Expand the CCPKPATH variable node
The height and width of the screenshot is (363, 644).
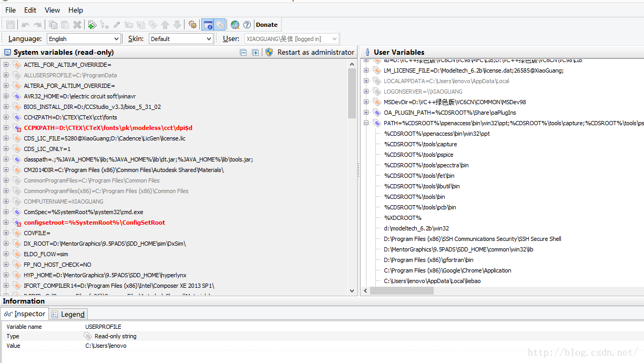pyautogui.click(x=6, y=128)
